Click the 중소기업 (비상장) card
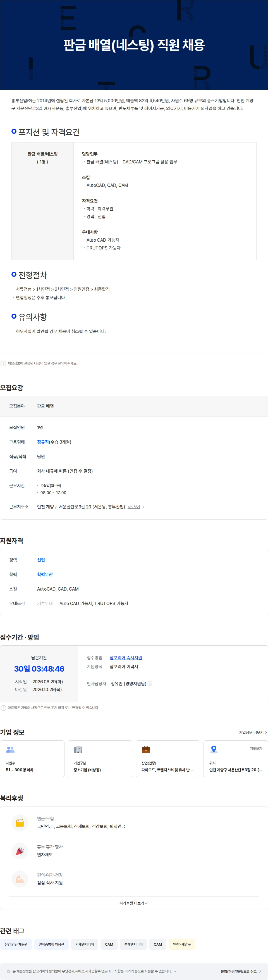The height and width of the screenshot is (980, 268). point(100,758)
